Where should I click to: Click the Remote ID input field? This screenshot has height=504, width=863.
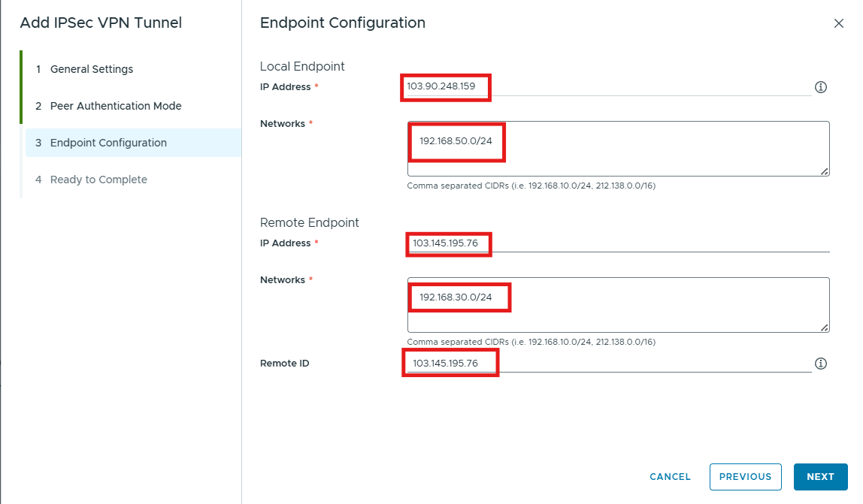[x=609, y=363]
